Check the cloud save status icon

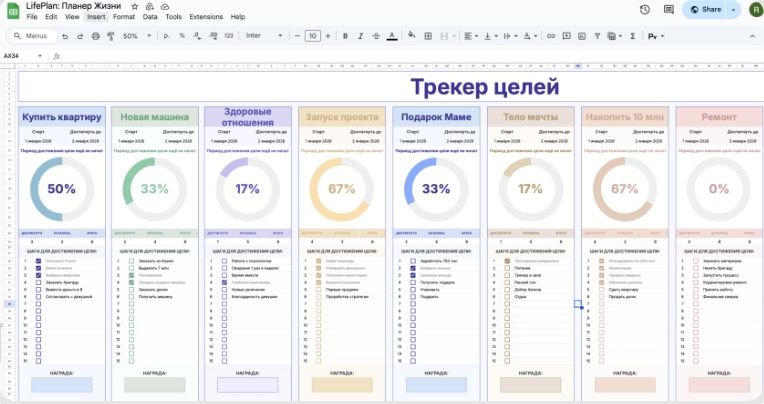(165, 7)
